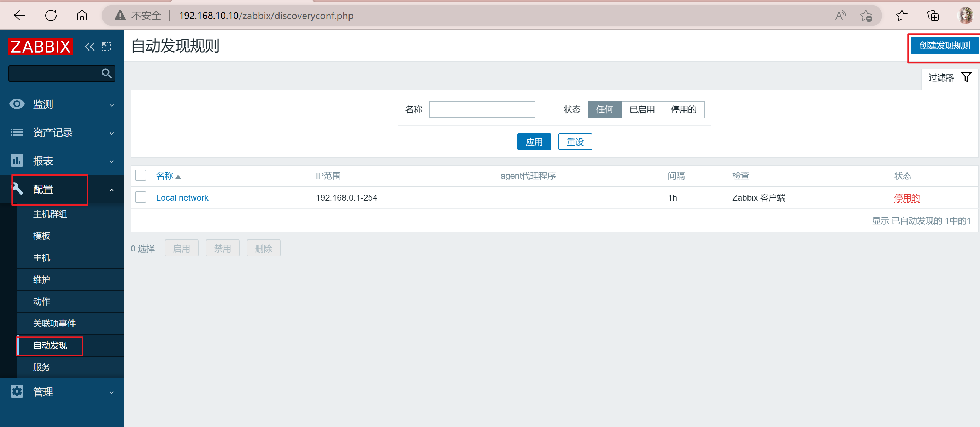Click the 禁用 bulk disable button
Image resolution: width=980 pixels, height=427 pixels.
pos(223,248)
